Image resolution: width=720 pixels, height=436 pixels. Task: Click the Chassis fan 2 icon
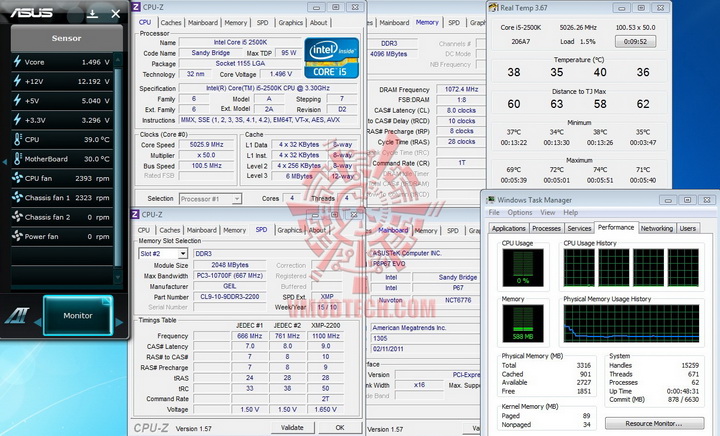[17, 216]
